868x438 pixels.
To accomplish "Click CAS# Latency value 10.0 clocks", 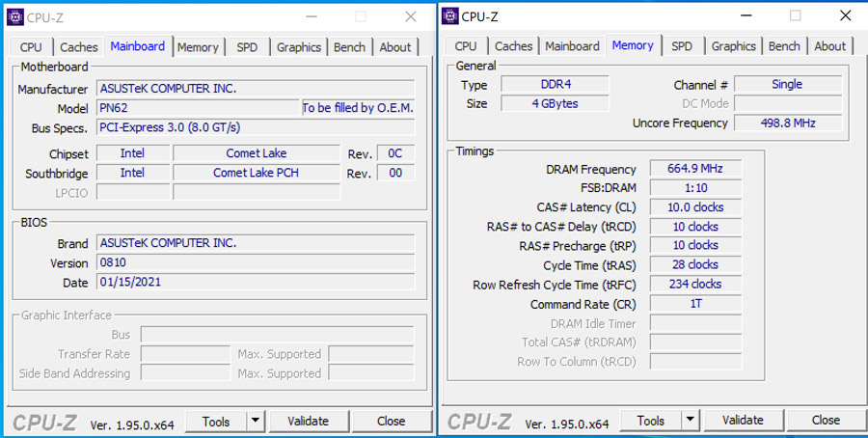I will 695,207.
